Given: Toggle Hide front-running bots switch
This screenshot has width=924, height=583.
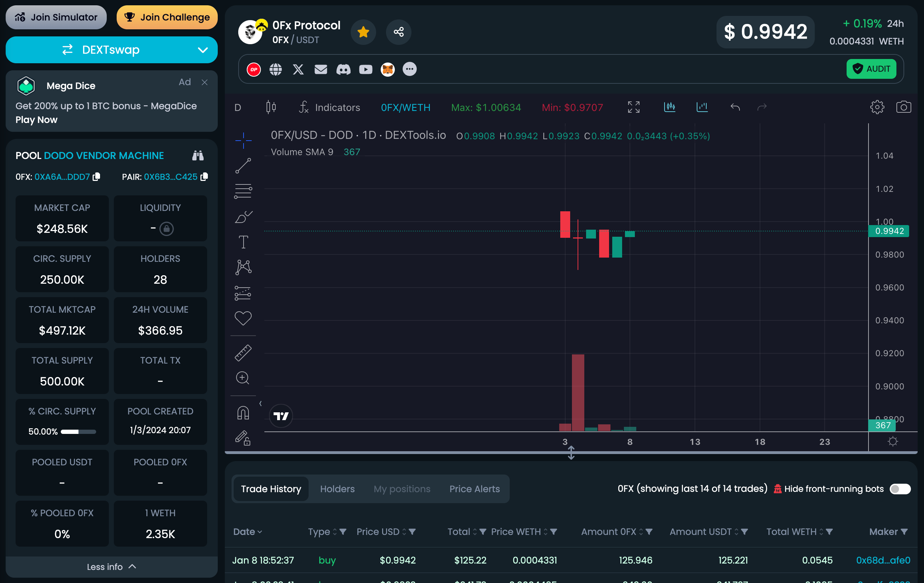Looking at the screenshot, I should point(900,489).
